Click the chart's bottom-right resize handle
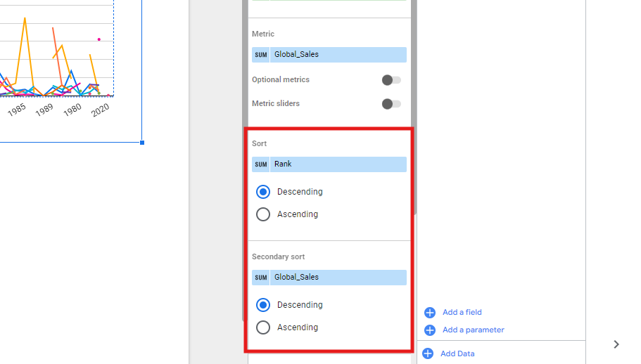The image size is (641, 364). pyautogui.click(x=142, y=143)
